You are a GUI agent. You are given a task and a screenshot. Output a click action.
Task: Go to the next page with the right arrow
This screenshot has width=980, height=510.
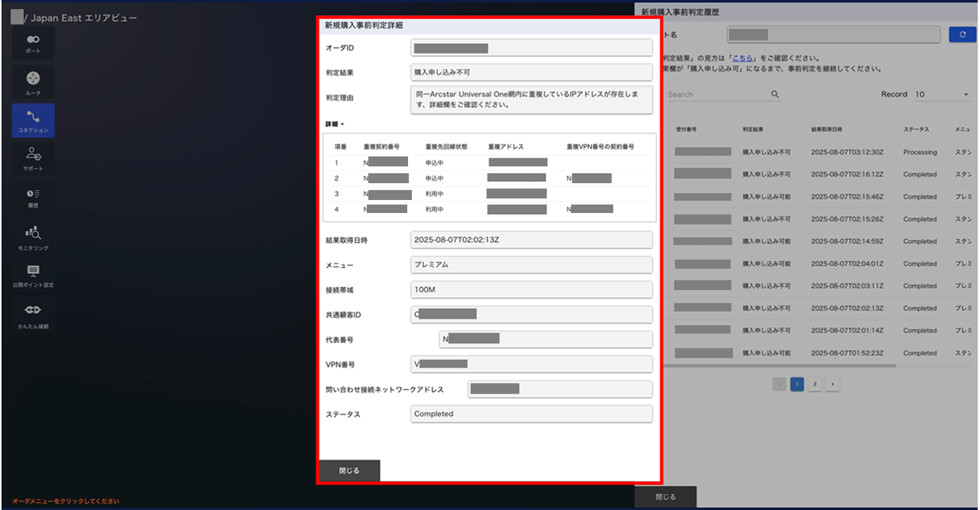click(832, 384)
